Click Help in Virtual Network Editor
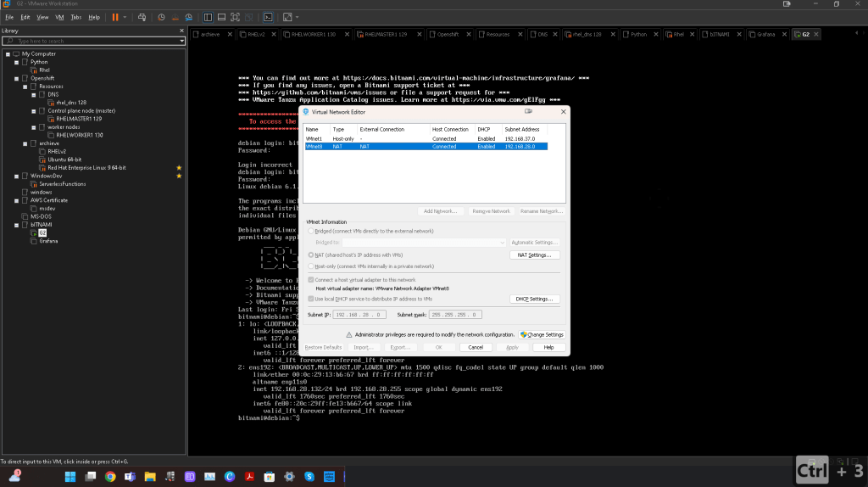 (x=548, y=347)
